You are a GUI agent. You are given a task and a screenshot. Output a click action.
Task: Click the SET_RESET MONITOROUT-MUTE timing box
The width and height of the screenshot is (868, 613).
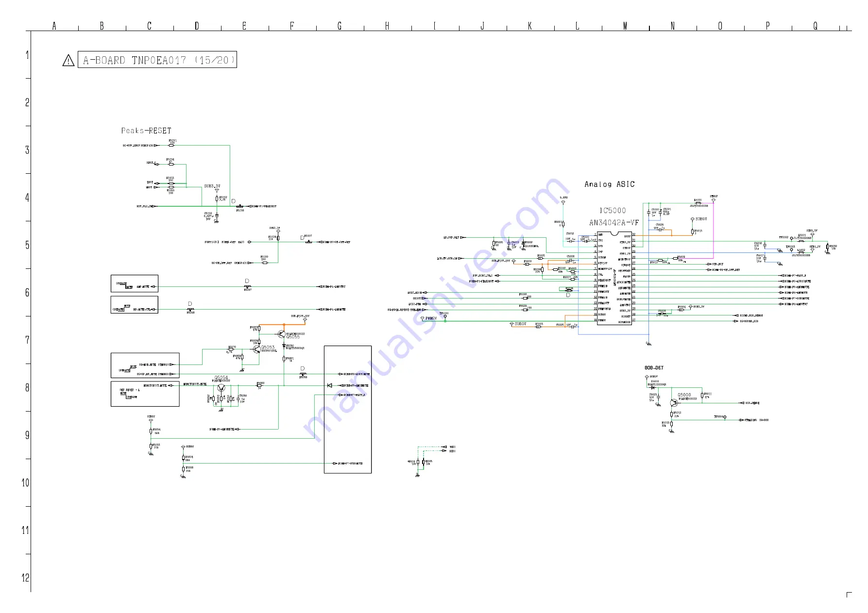(x=145, y=394)
